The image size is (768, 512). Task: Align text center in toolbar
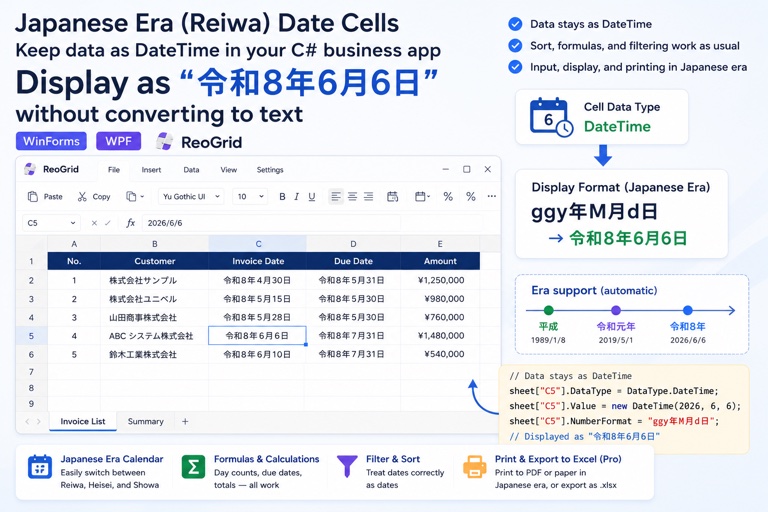point(352,196)
